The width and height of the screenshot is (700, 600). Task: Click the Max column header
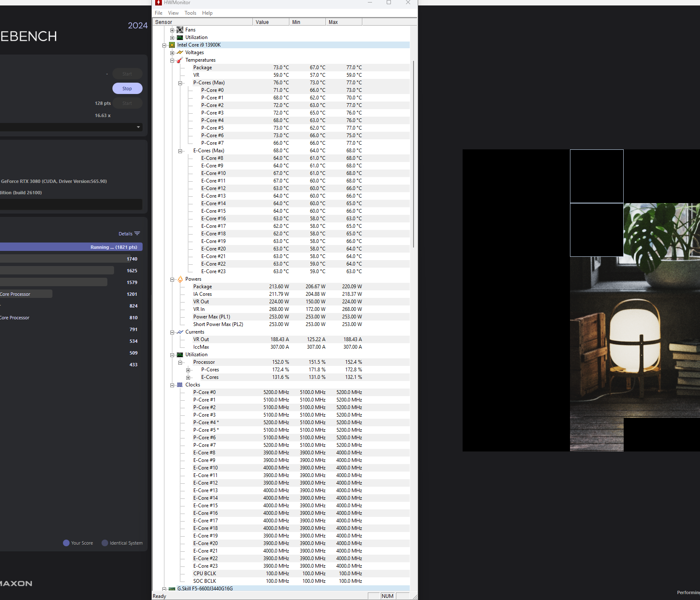[x=344, y=22]
